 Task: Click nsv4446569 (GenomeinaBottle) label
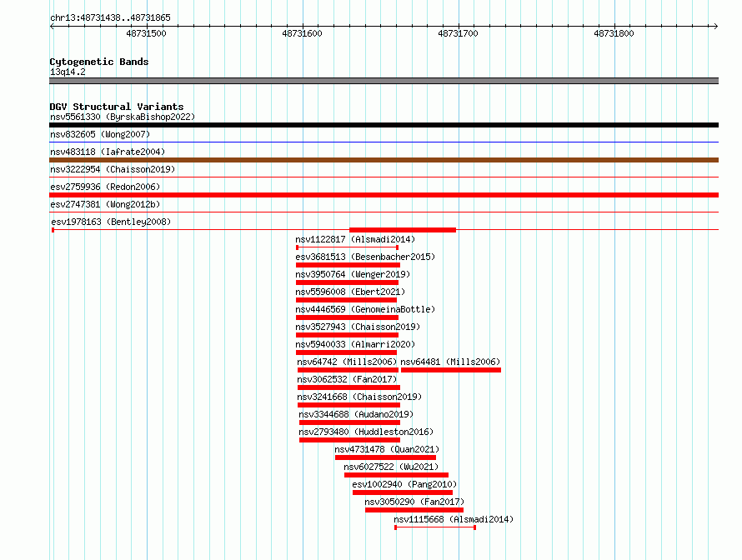(365, 309)
